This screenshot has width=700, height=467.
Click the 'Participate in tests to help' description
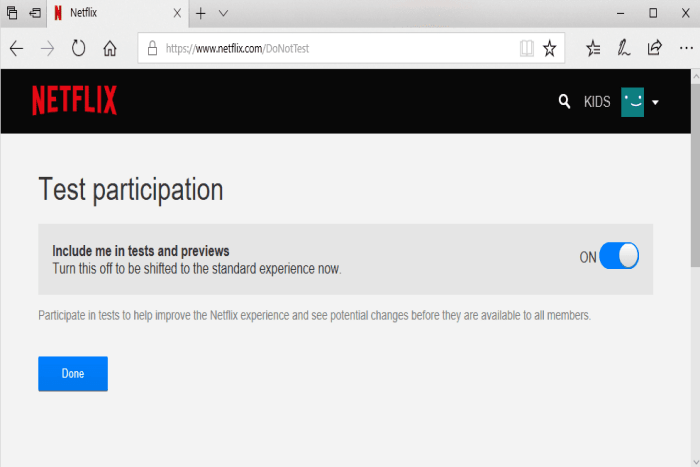(314, 316)
